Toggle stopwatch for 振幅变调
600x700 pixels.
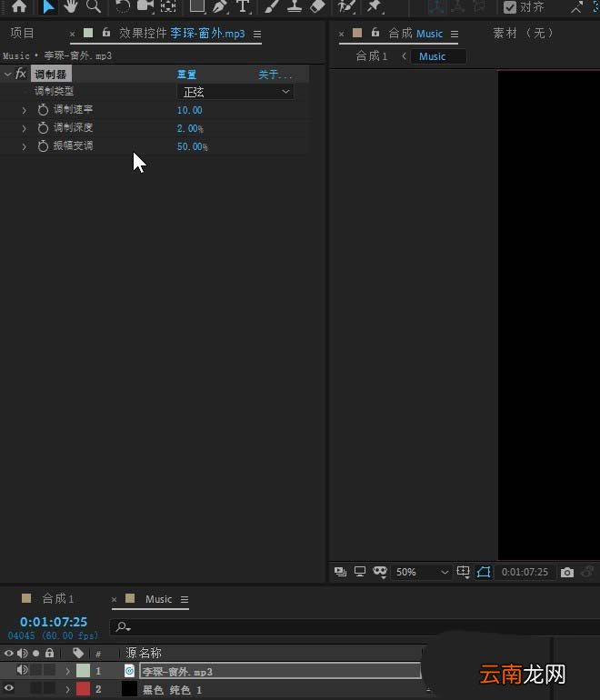click(x=43, y=146)
